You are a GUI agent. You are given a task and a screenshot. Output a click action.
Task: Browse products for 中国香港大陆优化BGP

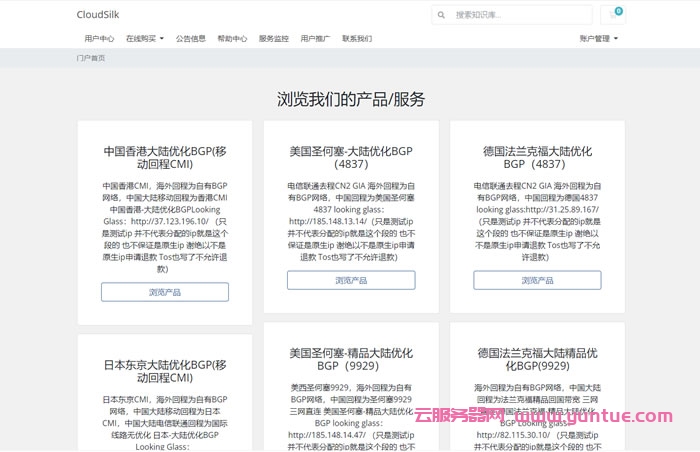(165, 292)
